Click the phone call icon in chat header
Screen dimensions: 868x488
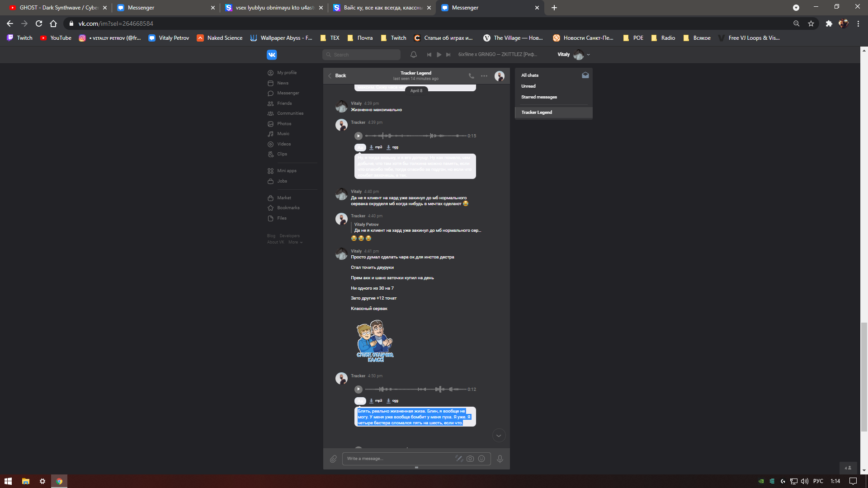click(471, 76)
